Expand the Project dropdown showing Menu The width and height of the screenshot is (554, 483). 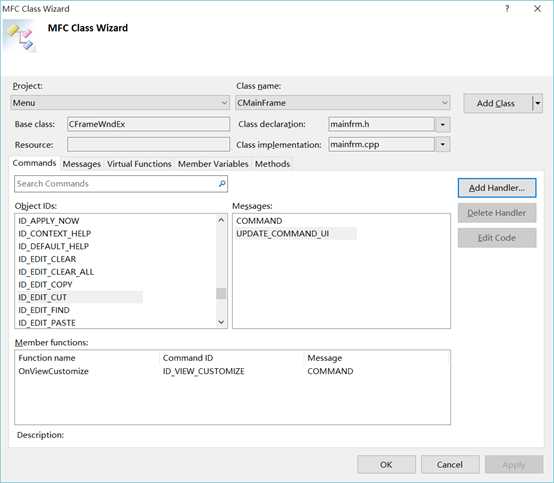pyautogui.click(x=120, y=103)
